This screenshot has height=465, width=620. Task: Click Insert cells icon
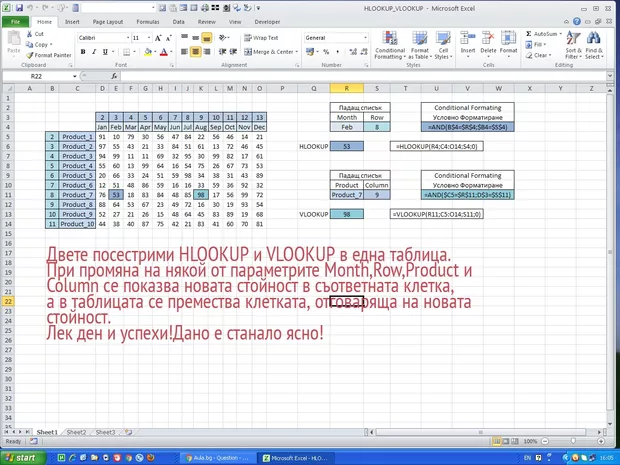click(468, 39)
